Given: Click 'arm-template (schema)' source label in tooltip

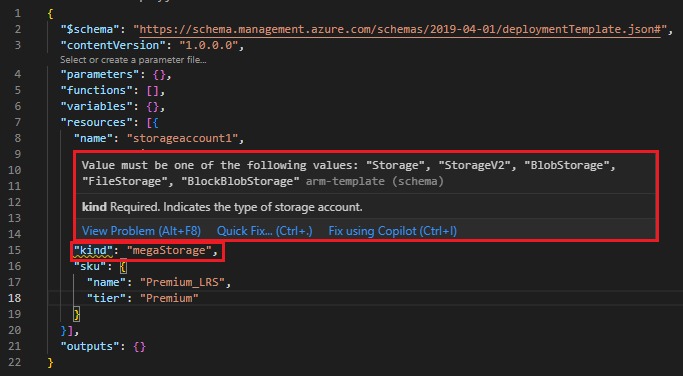Looking at the screenshot, I should click(375, 182).
